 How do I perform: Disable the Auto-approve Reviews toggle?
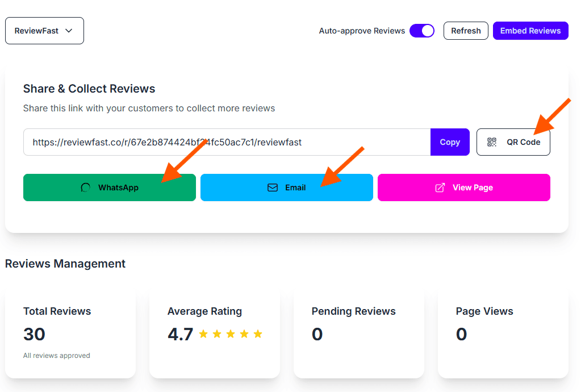click(x=421, y=31)
